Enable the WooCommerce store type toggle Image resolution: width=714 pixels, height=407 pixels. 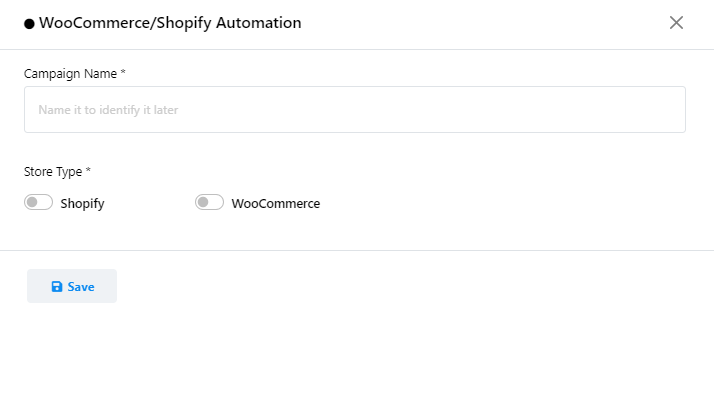coord(209,203)
